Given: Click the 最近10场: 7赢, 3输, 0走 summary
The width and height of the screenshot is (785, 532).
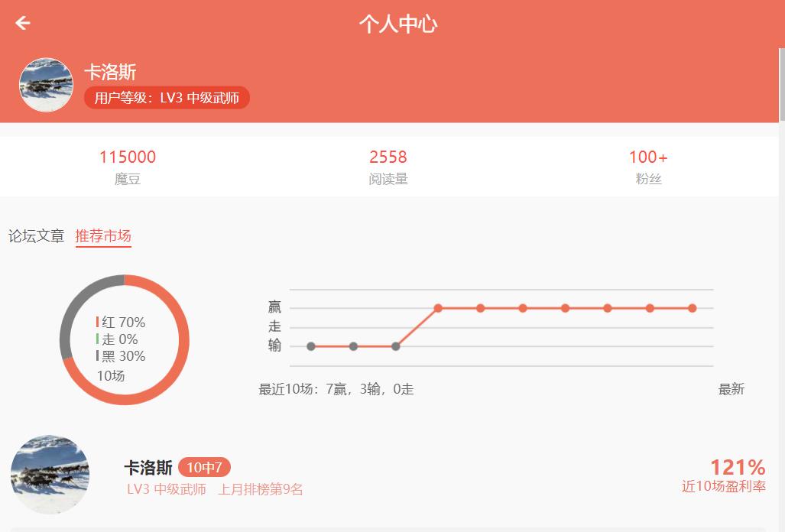Looking at the screenshot, I should [x=336, y=389].
